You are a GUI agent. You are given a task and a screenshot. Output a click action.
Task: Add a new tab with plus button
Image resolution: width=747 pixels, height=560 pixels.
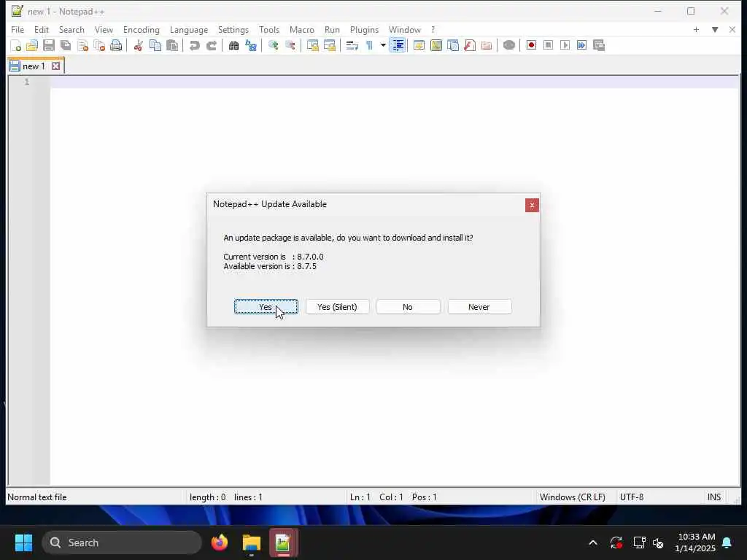[696, 29]
